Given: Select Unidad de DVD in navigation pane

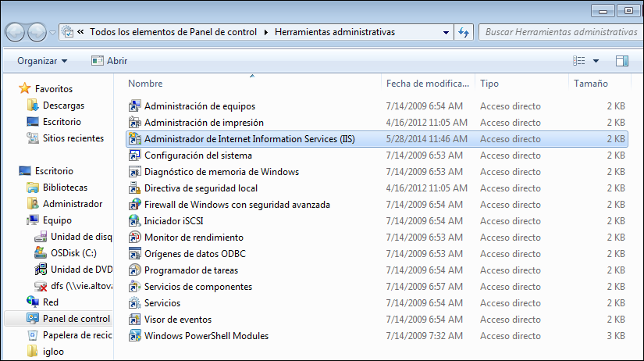Looking at the screenshot, I should pyautogui.click(x=81, y=270).
